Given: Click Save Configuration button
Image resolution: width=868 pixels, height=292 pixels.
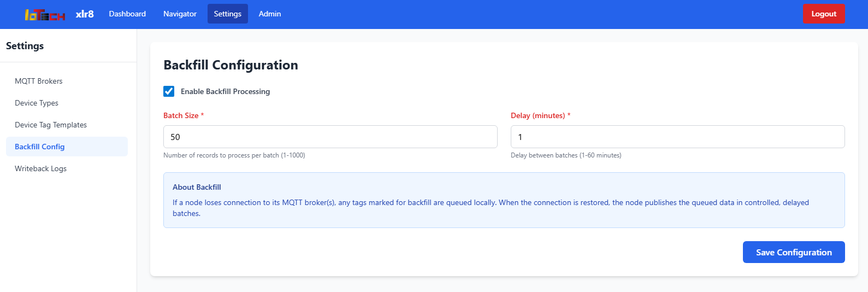Looking at the screenshot, I should click(793, 252).
